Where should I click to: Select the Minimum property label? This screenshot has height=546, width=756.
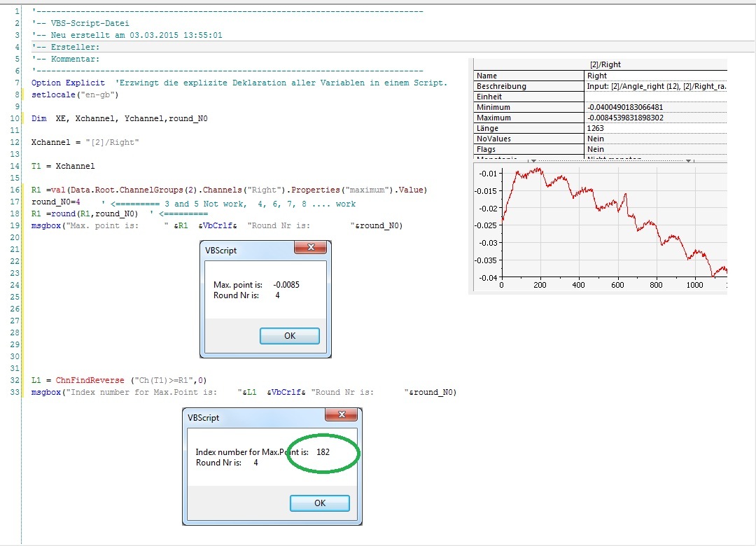click(529, 107)
